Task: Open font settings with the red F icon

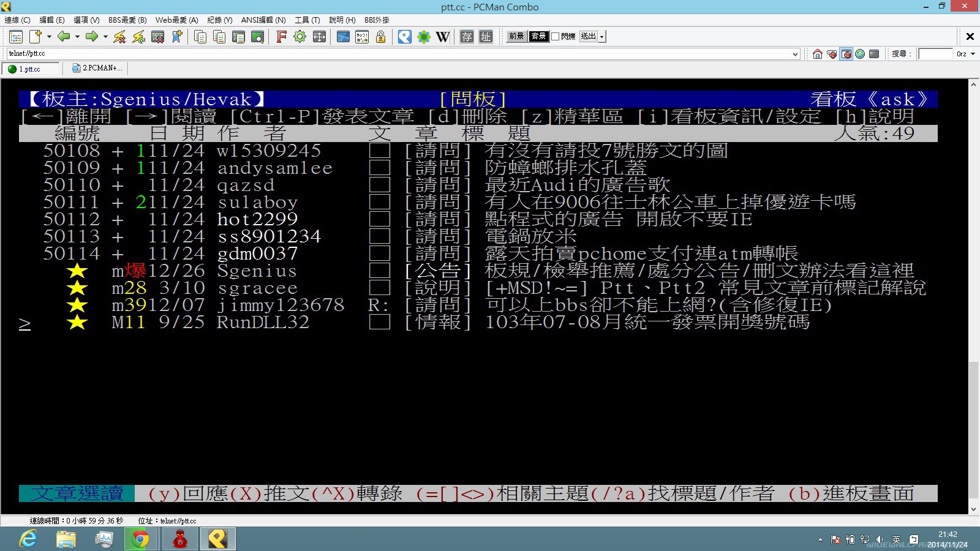Action: [x=281, y=37]
